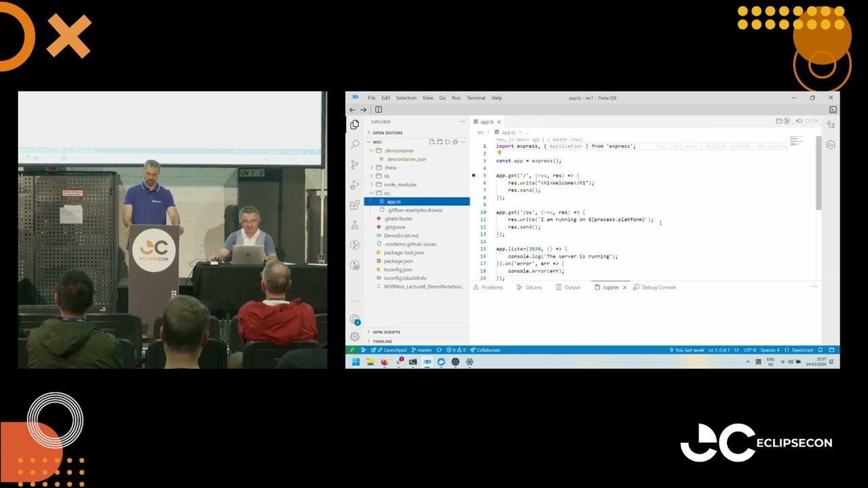Click the notifications bell in status bar
Image resolution: width=868 pixels, height=488 pixels.
(820, 350)
